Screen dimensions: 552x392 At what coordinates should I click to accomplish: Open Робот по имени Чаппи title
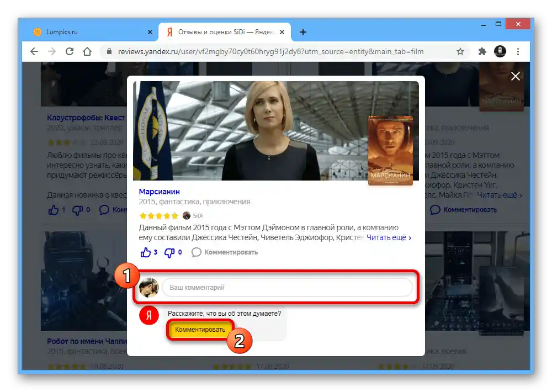coord(87,341)
